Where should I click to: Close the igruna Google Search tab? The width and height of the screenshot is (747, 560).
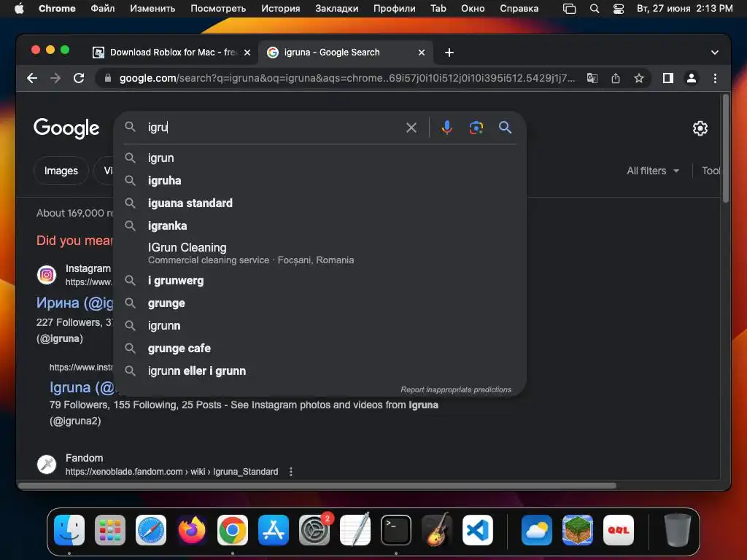coord(421,52)
